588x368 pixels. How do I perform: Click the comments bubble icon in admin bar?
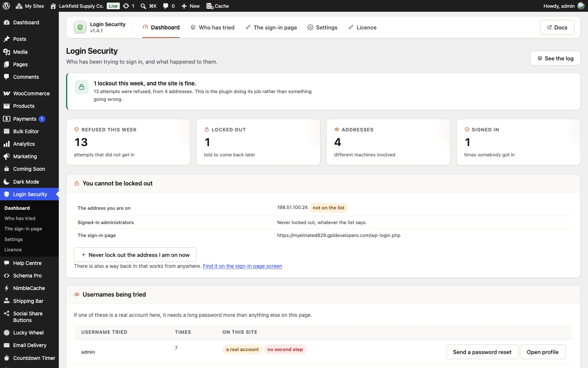(x=166, y=6)
